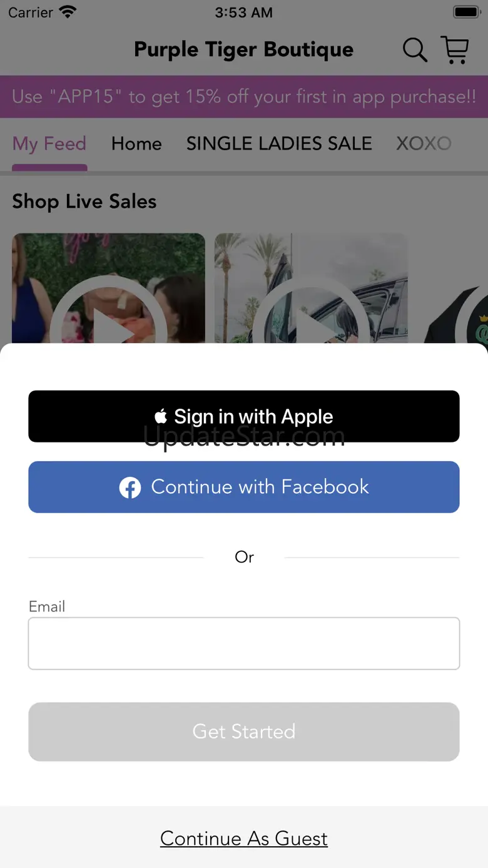Tap the Facebook logo icon
This screenshot has width=488, height=868.
point(130,488)
